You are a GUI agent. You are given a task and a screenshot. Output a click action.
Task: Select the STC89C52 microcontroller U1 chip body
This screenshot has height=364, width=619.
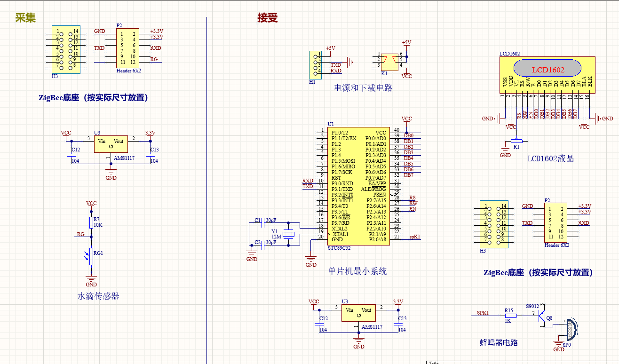click(357, 186)
